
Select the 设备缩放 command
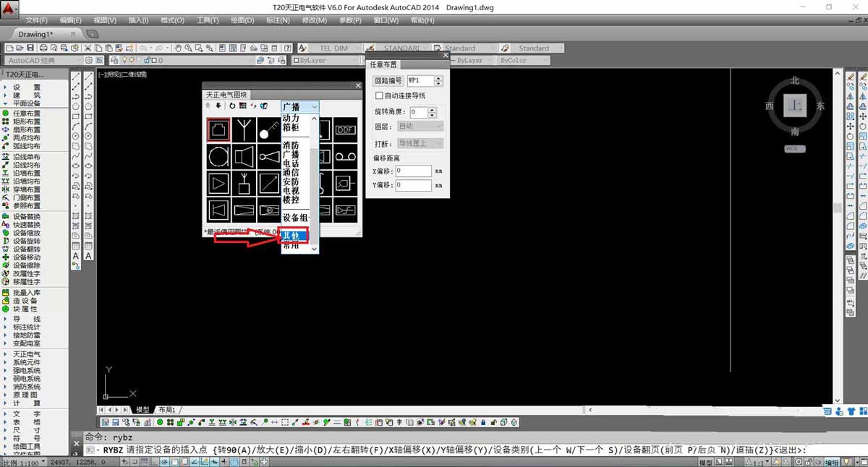tap(26, 233)
